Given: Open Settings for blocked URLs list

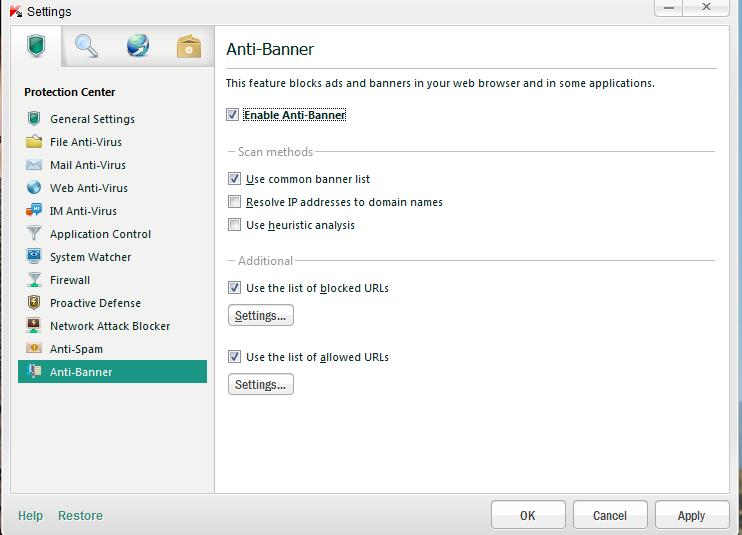Looking at the screenshot, I should tap(260, 316).
